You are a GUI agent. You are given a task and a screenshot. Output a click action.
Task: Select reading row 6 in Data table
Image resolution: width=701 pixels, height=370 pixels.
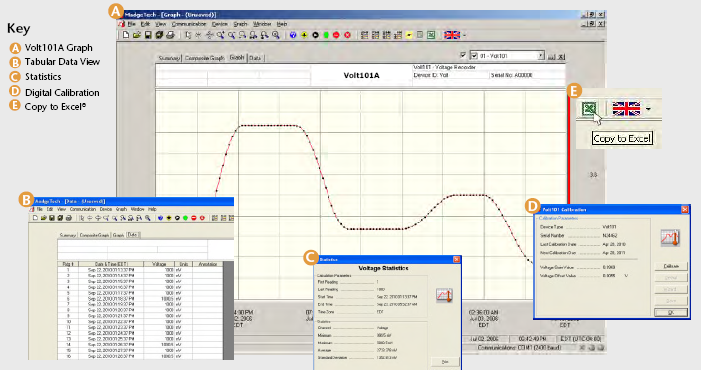click(x=140, y=299)
